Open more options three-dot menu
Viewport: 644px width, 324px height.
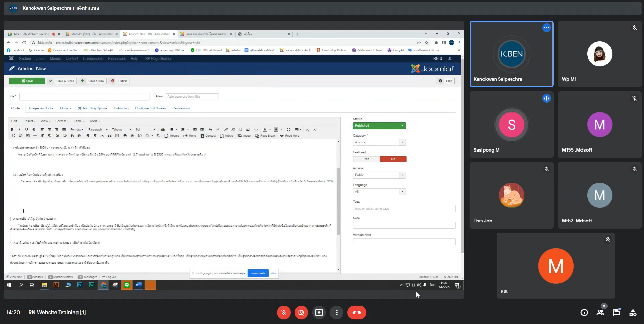(336, 313)
